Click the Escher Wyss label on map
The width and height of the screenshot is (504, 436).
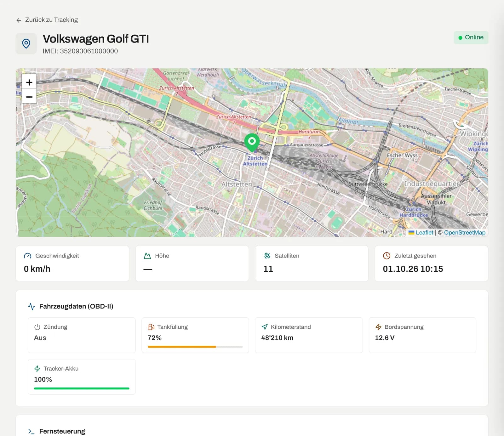(402, 155)
